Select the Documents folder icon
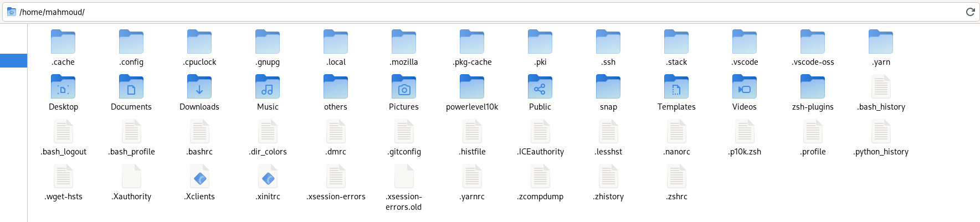 (131, 87)
